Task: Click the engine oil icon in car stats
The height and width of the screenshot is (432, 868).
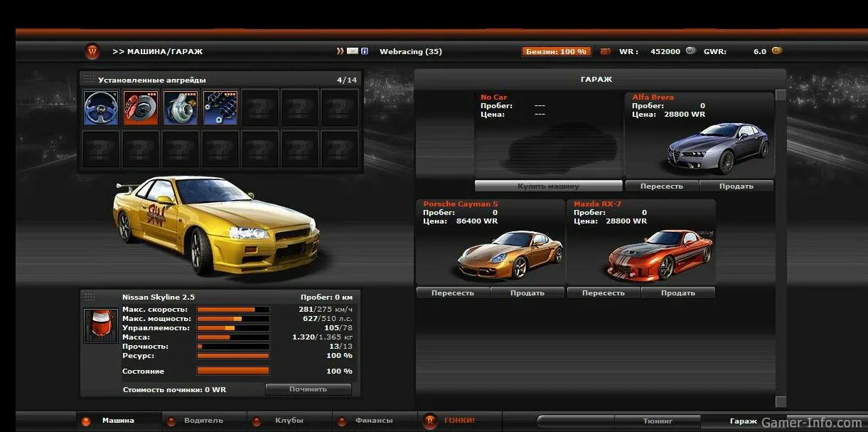Action: [101, 326]
